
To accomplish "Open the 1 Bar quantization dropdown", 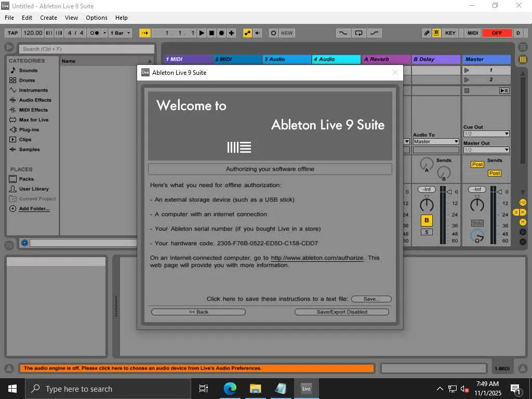I will pos(120,33).
